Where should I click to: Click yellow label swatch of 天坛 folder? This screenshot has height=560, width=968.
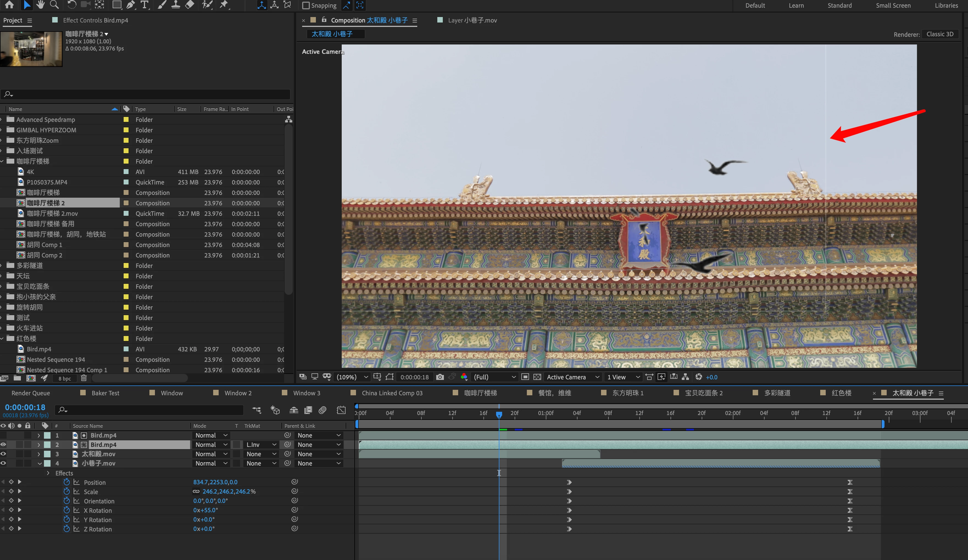(x=126, y=276)
